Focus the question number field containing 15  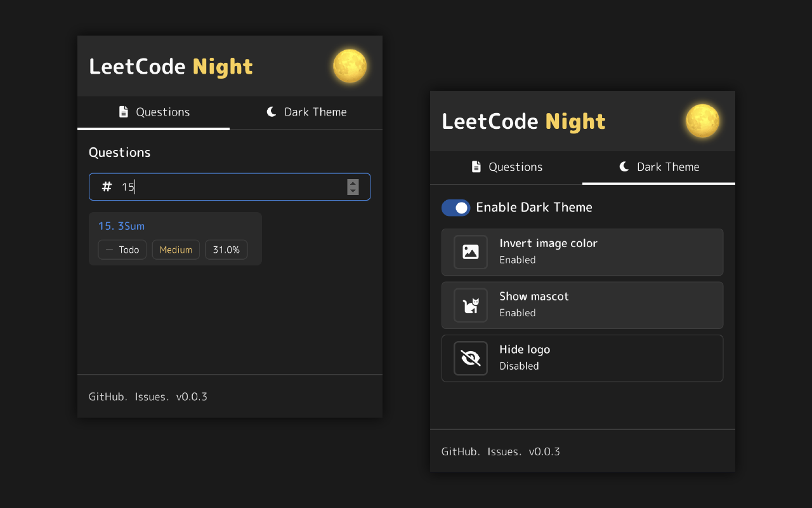230,187
